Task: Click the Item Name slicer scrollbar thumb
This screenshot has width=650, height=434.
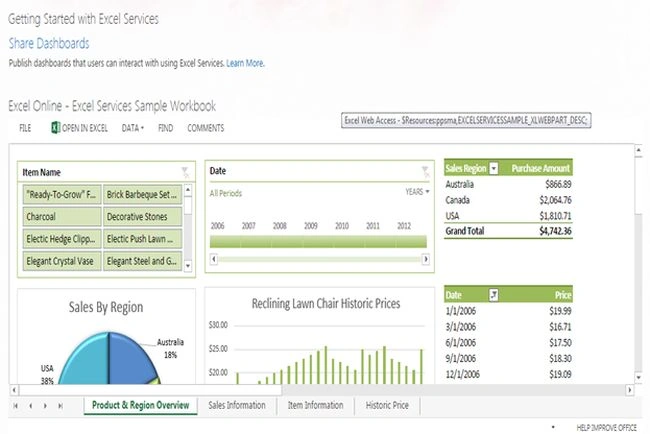Action: pyautogui.click(x=188, y=206)
